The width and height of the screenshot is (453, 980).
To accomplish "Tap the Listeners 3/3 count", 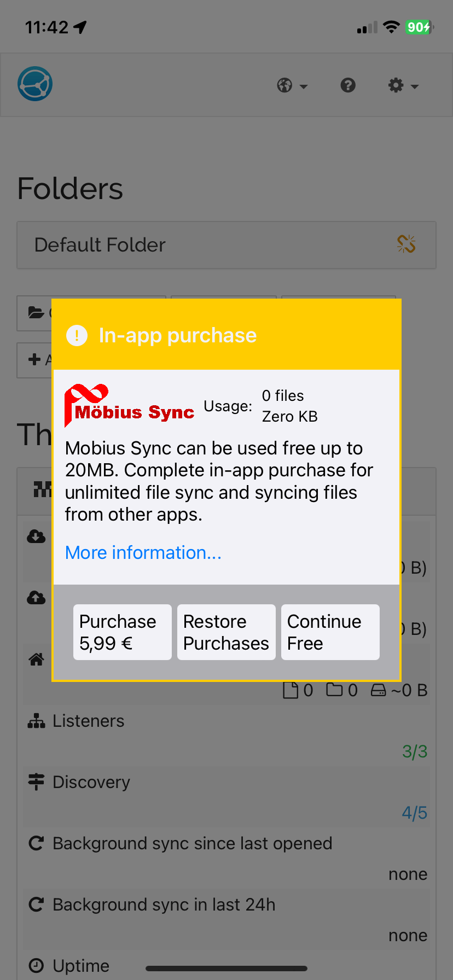I will click(414, 752).
